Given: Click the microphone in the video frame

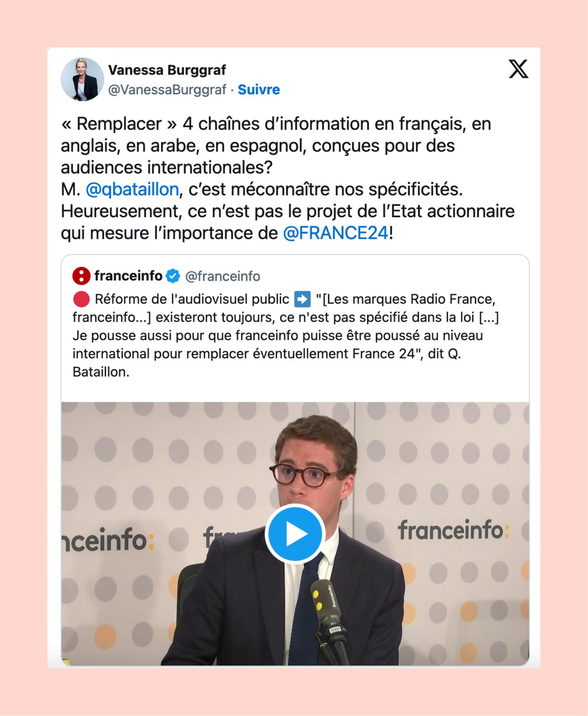Looking at the screenshot, I should pos(329,620).
